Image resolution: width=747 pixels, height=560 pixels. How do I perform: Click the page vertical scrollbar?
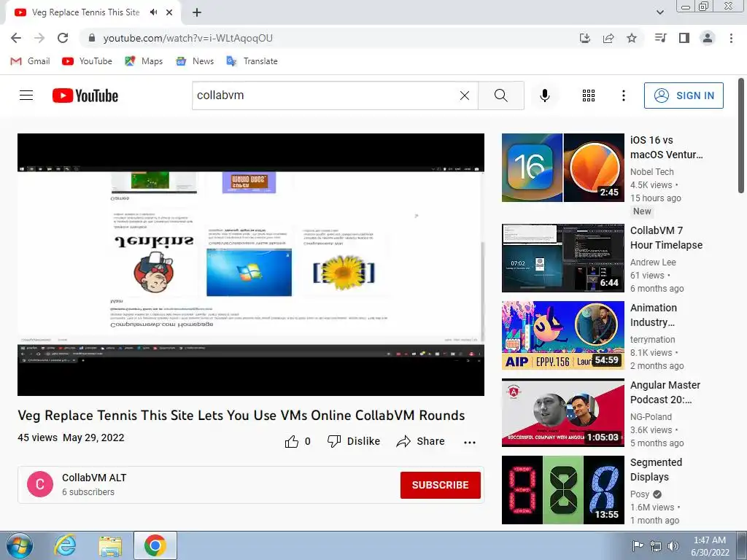tap(741, 136)
